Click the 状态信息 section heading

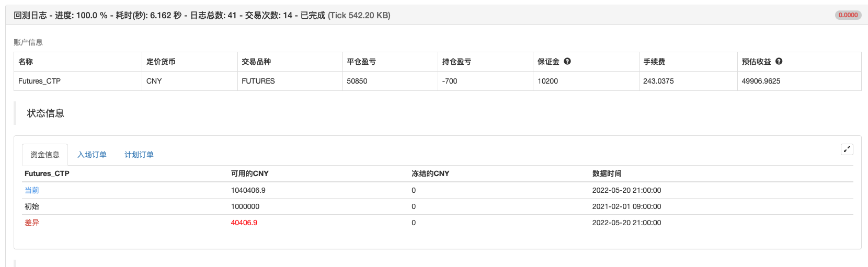click(45, 113)
